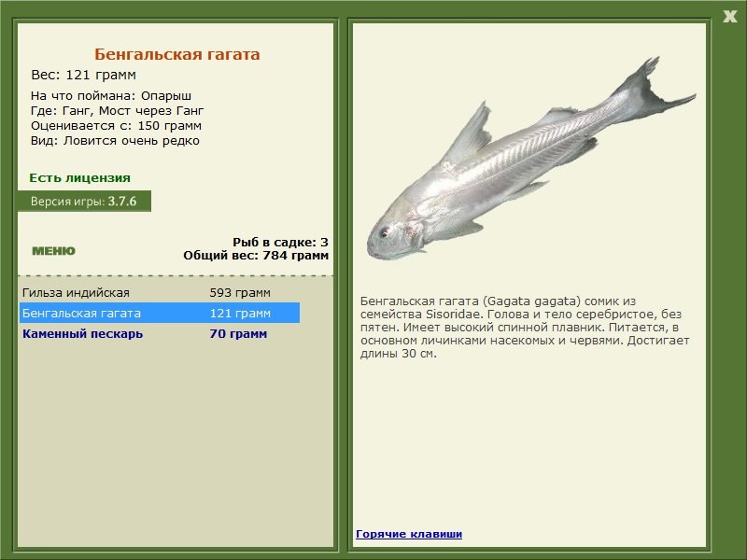Close the fish info window with X
Viewport: 747px width, 560px height.
pyautogui.click(x=729, y=17)
